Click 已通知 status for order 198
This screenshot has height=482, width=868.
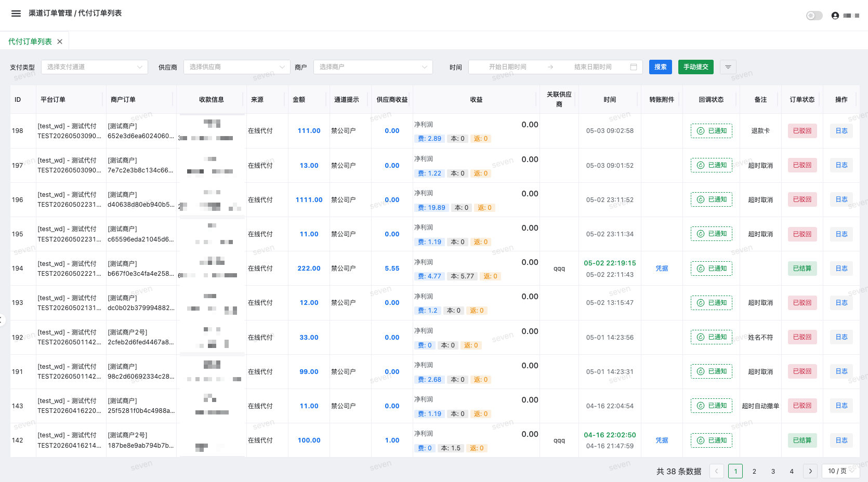tap(712, 131)
